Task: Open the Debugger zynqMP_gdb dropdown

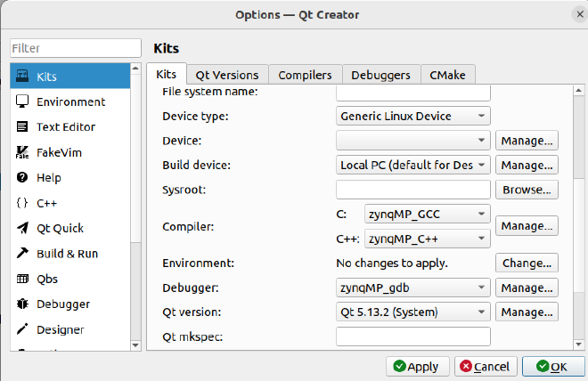Action: click(413, 288)
